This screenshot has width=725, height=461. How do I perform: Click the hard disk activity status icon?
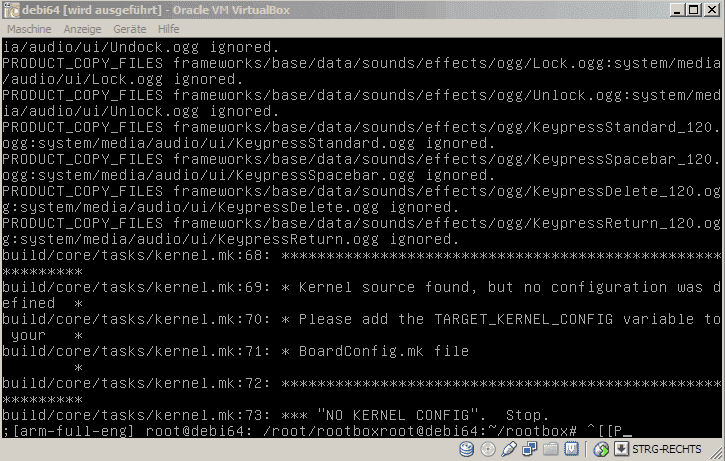(466, 449)
